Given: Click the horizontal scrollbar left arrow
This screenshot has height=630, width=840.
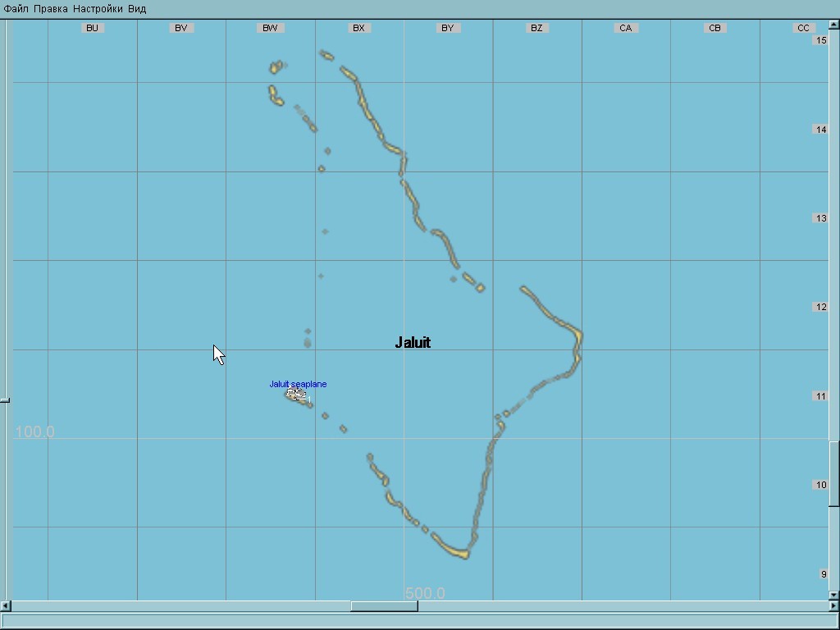Looking at the screenshot, I should click(x=6, y=606).
